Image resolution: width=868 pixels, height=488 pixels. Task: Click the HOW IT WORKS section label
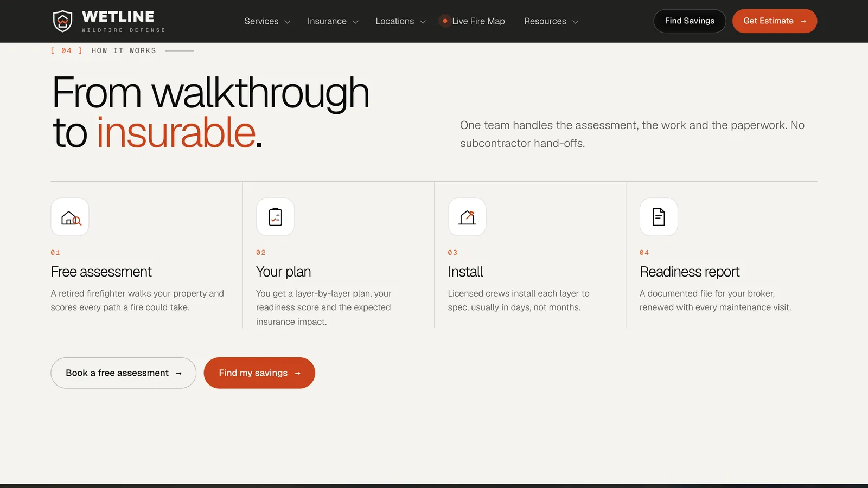pyautogui.click(x=124, y=50)
